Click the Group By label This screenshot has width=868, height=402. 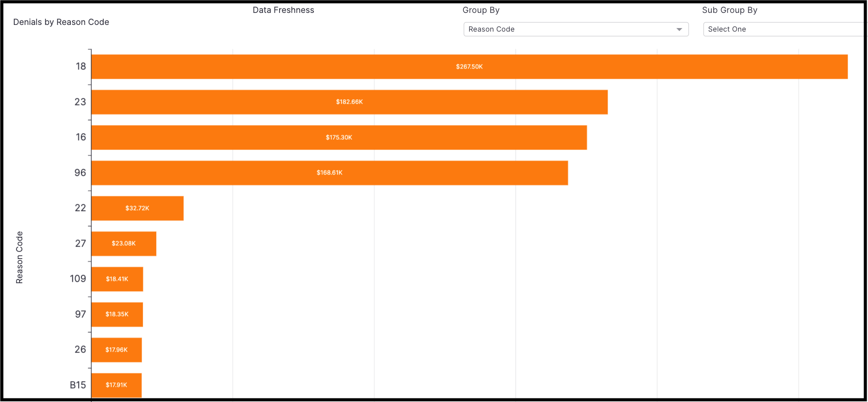481,10
